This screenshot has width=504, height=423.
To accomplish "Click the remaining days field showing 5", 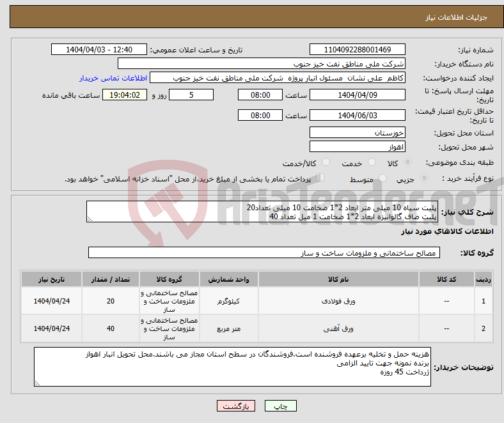I will pos(191,95).
